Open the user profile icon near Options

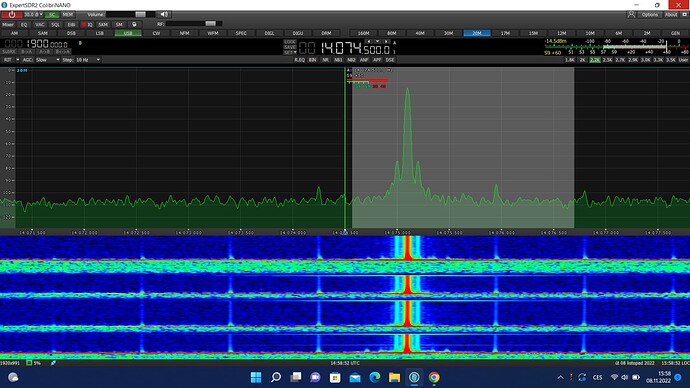click(631, 15)
